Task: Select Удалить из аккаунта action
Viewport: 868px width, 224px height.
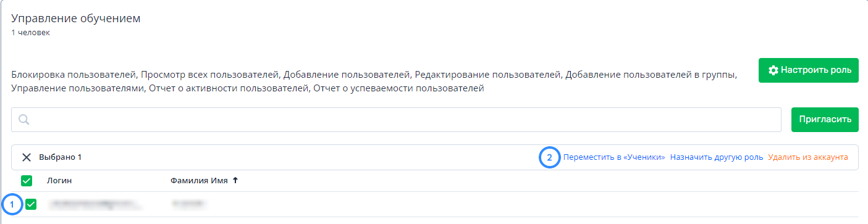Action: (808, 157)
